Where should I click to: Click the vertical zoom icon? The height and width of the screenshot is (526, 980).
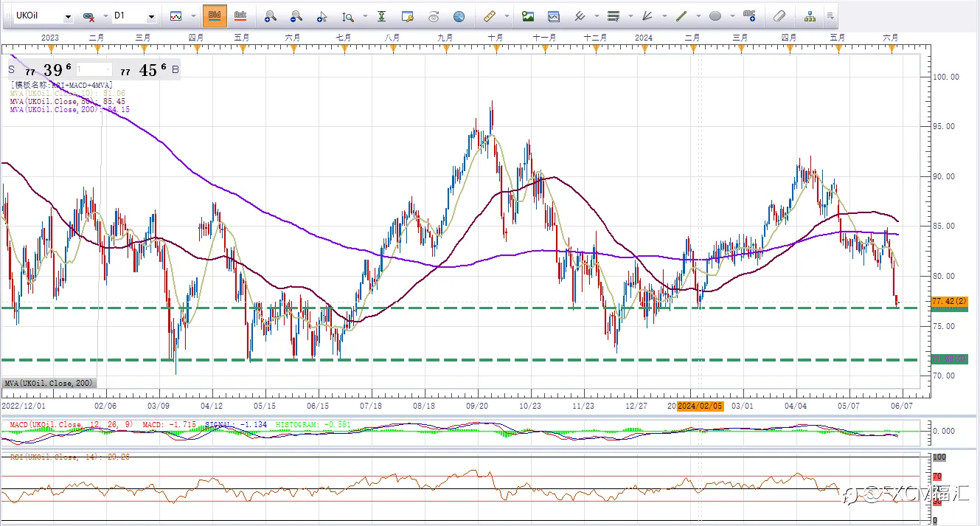pos(347,15)
